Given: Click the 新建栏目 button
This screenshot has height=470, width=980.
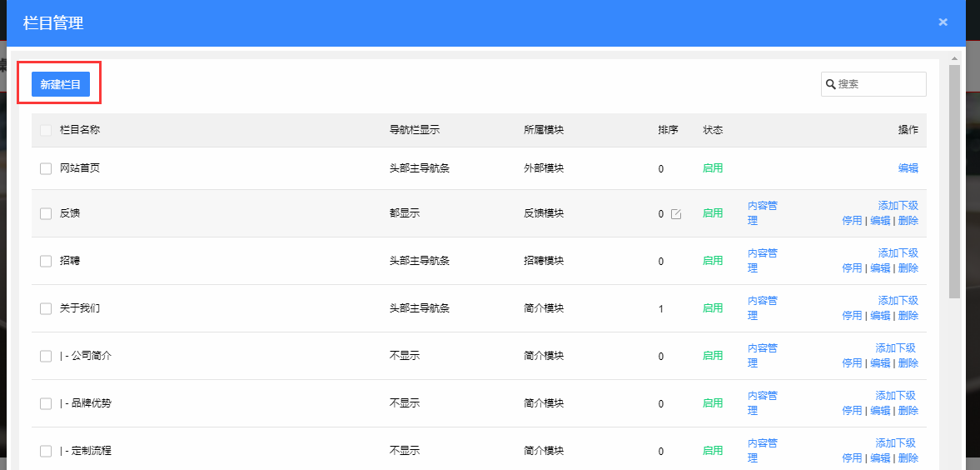Looking at the screenshot, I should pyautogui.click(x=61, y=84).
